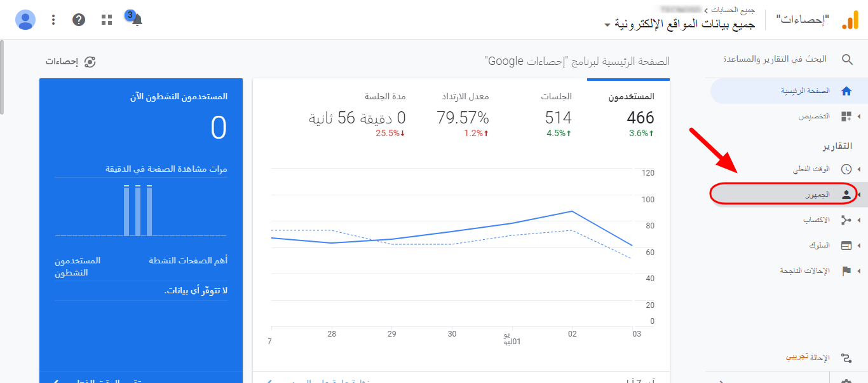Click the page scrollbar thumb

click(x=3, y=76)
